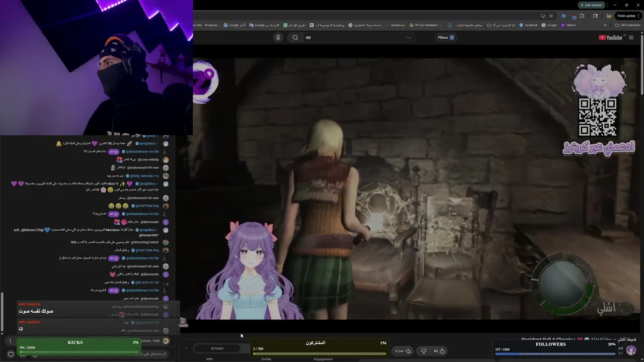Open the sanad bookmark
The image size is (644, 362).
click(395, 25)
